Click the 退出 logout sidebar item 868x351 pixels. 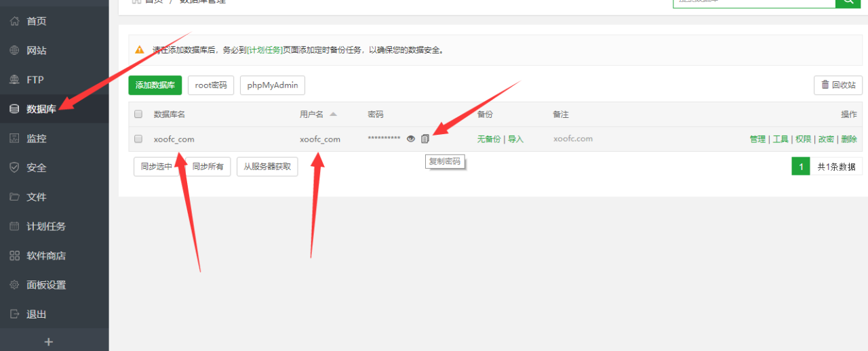click(54, 314)
